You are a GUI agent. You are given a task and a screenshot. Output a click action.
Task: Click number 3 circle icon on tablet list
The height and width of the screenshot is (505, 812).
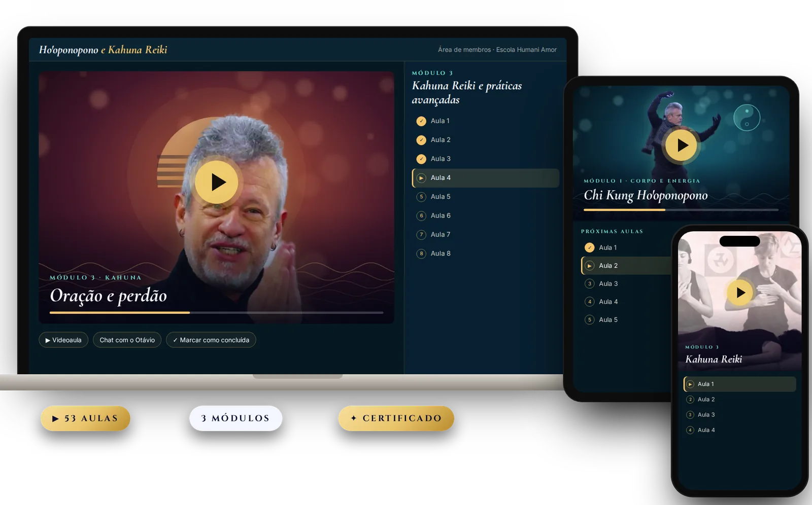click(589, 284)
